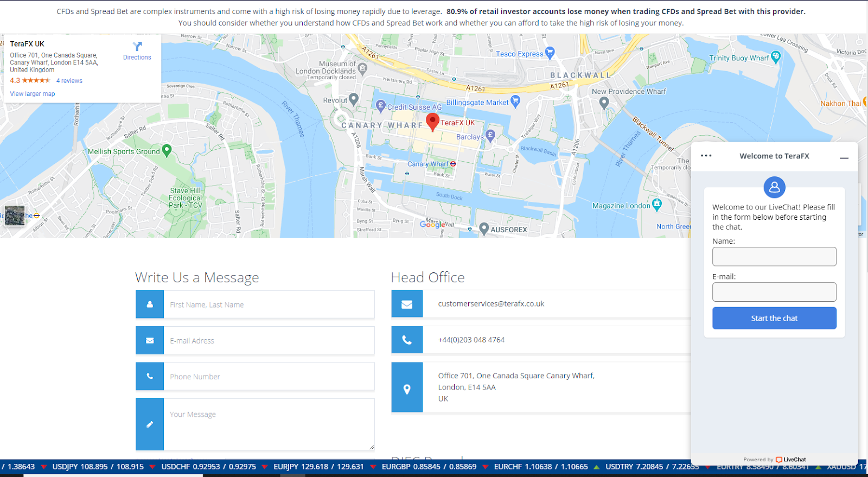Click the person icon beside name field
Image resolution: width=868 pixels, height=477 pixels.
click(x=150, y=304)
